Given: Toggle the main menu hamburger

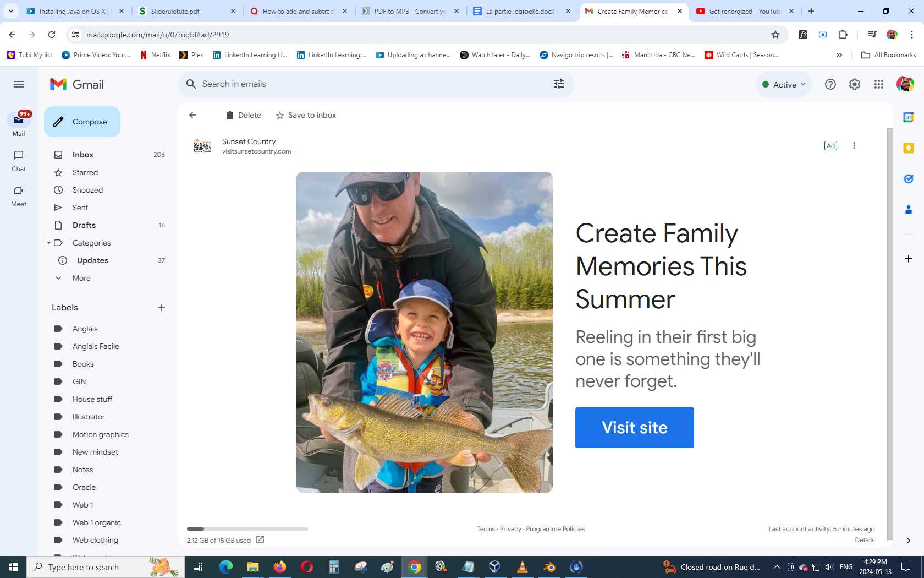Looking at the screenshot, I should 19,84.
